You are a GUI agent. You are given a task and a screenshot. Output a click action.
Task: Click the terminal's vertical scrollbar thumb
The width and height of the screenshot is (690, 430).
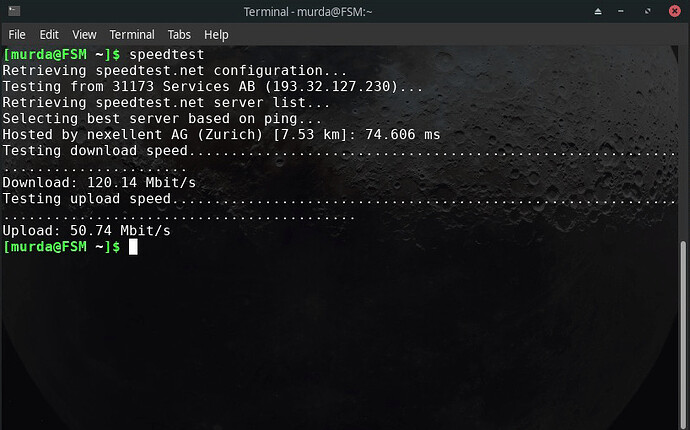[x=684, y=330]
